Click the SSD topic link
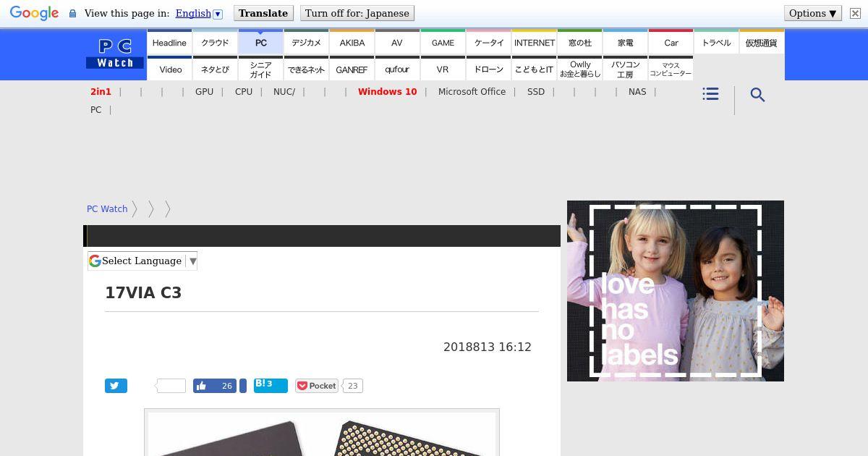This screenshot has height=456, width=868. pos(536,92)
